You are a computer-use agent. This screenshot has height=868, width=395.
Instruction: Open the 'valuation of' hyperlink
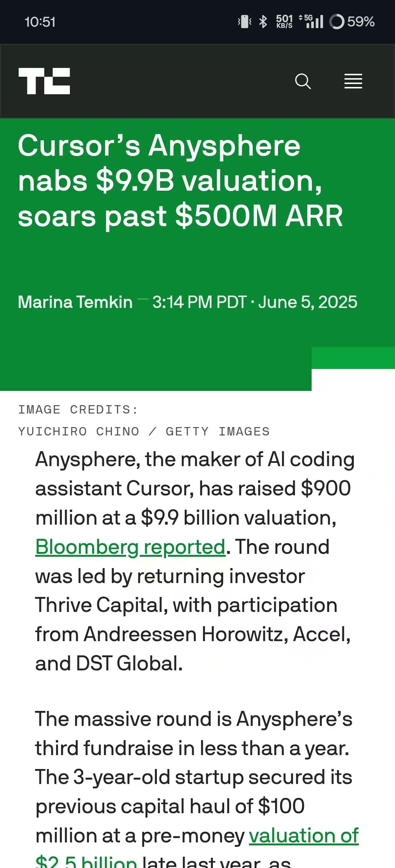tap(304, 836)
